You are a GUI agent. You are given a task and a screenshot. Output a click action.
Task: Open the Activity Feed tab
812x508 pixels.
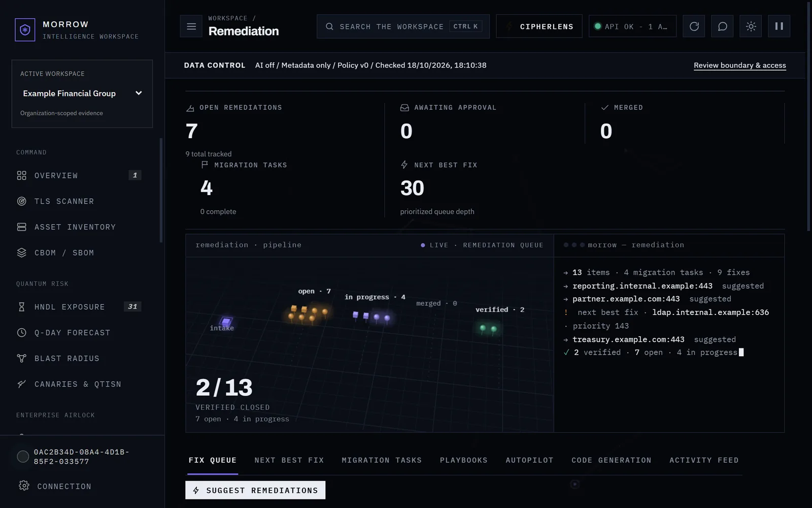click(x=704, y=460)
